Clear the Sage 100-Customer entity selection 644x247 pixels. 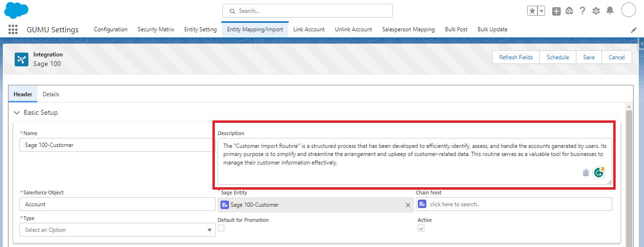click(408, 205)
